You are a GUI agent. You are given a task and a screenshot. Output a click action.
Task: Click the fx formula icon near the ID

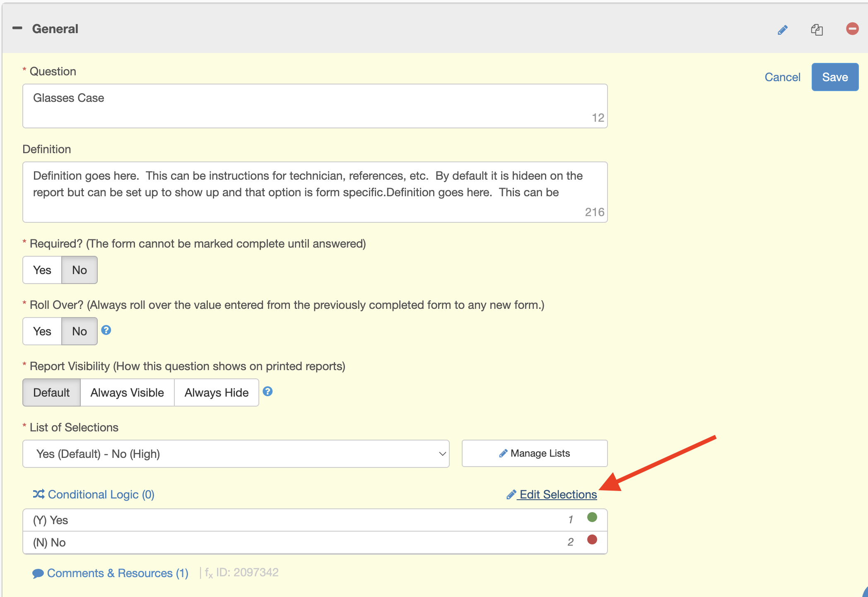point(208,573)
